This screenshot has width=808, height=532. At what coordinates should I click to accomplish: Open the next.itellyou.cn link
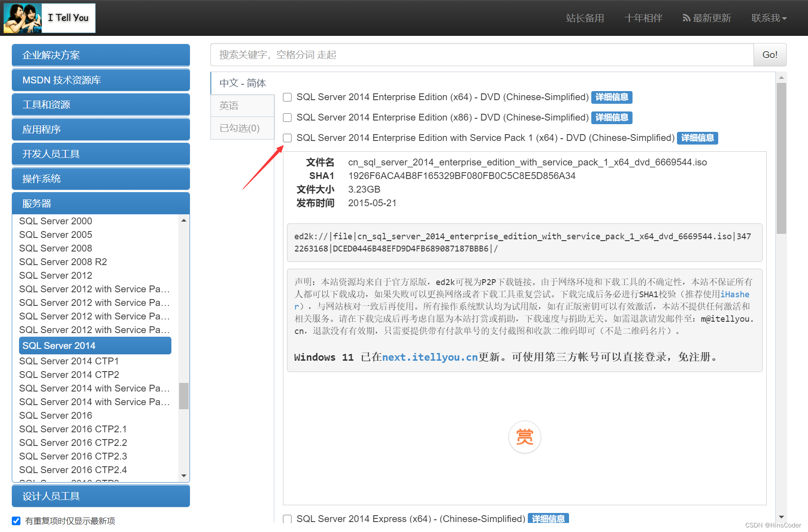pos(430,357)
